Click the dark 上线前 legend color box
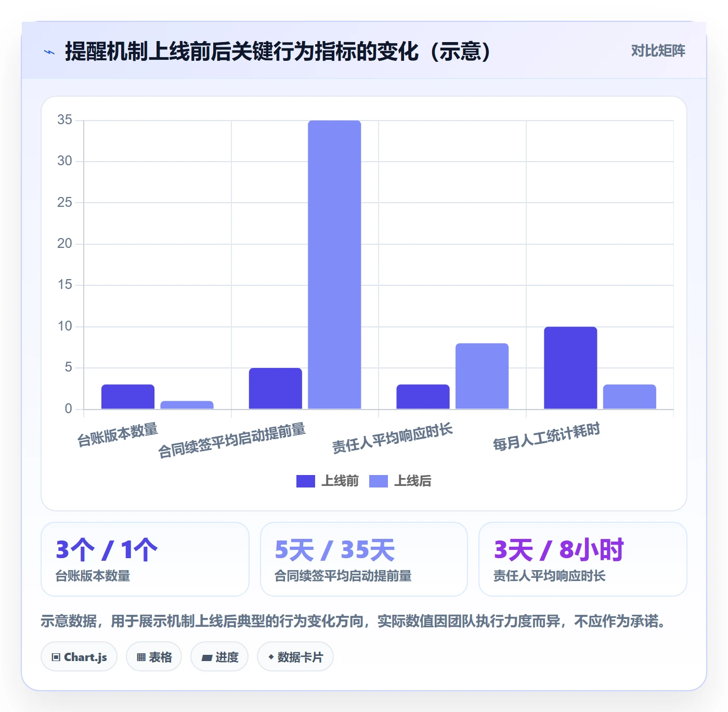 [306, 481]
